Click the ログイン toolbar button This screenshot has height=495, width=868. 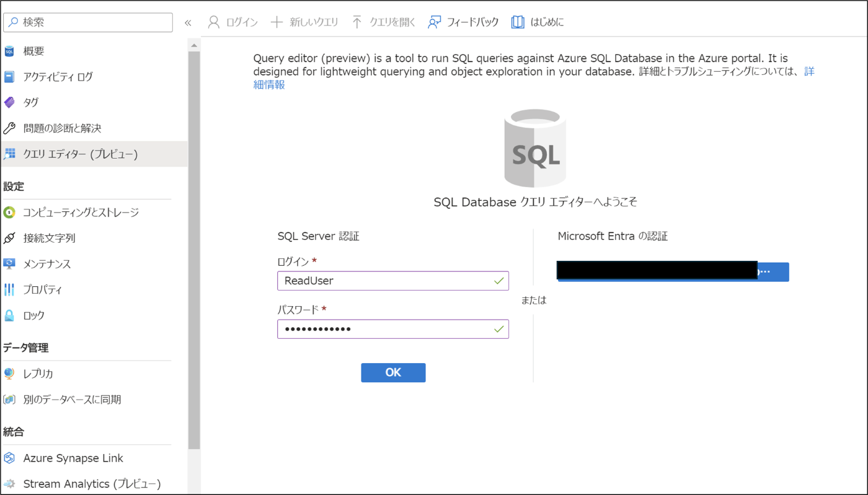pyautogui.click(x=232, y=22)
